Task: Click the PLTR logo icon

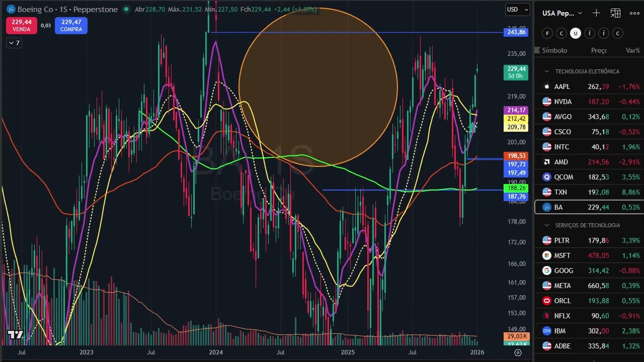Action: point(547,240)
